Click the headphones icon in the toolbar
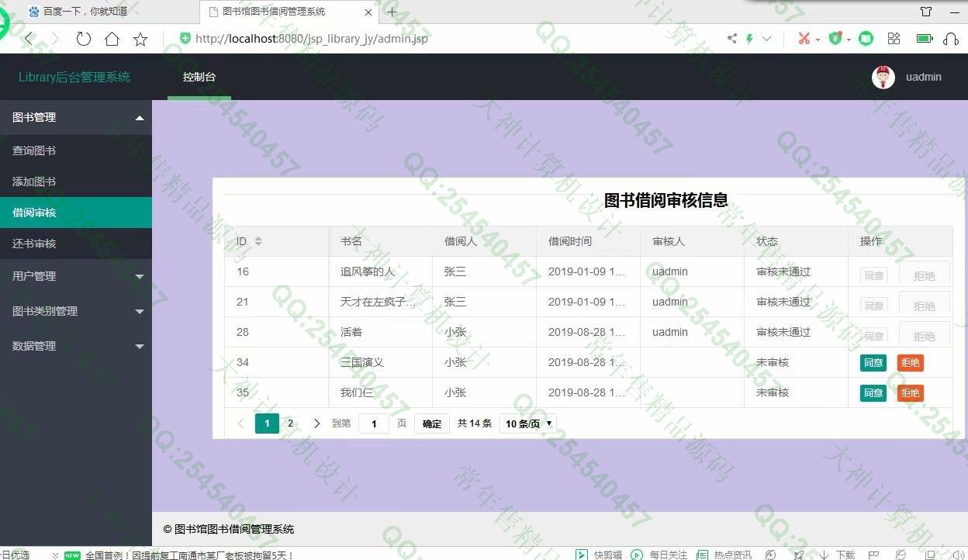 point(951,38)
